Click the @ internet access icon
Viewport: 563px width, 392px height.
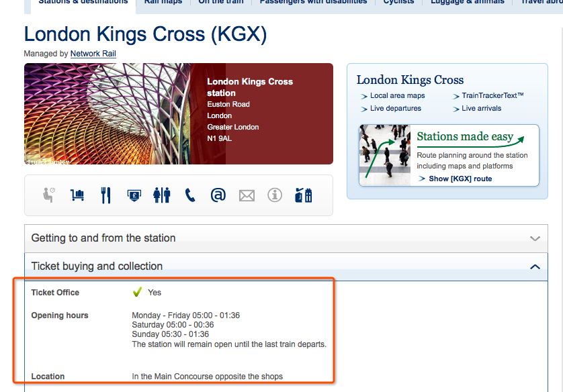click(218, 195)
